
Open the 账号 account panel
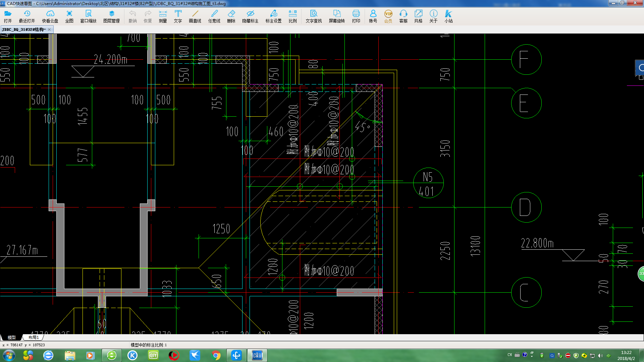(373, 16)
